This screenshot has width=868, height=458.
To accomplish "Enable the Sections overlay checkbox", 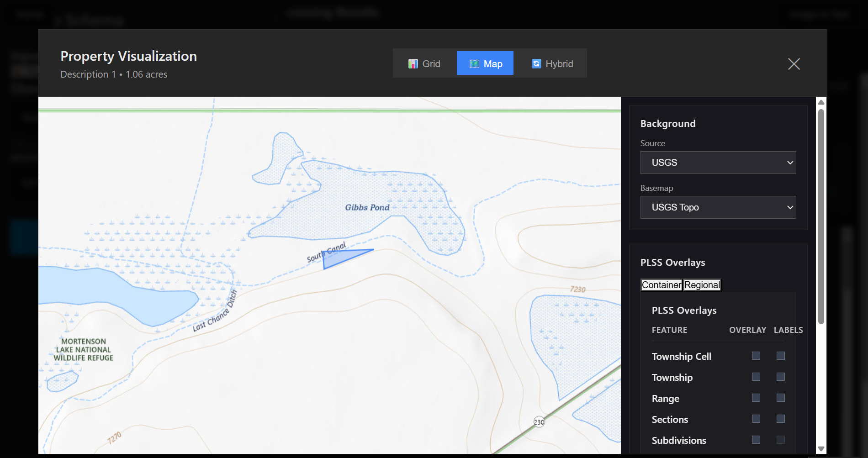I will 756,419.
